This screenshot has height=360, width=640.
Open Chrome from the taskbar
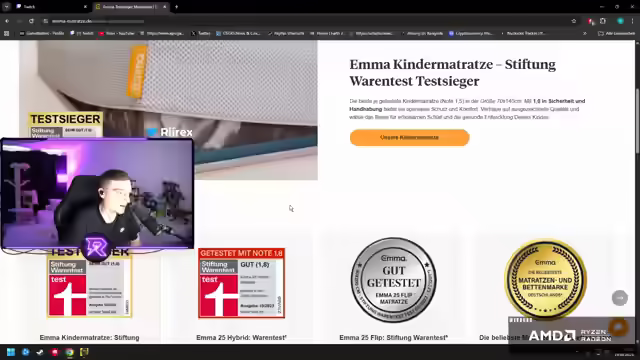pos(69,352)
